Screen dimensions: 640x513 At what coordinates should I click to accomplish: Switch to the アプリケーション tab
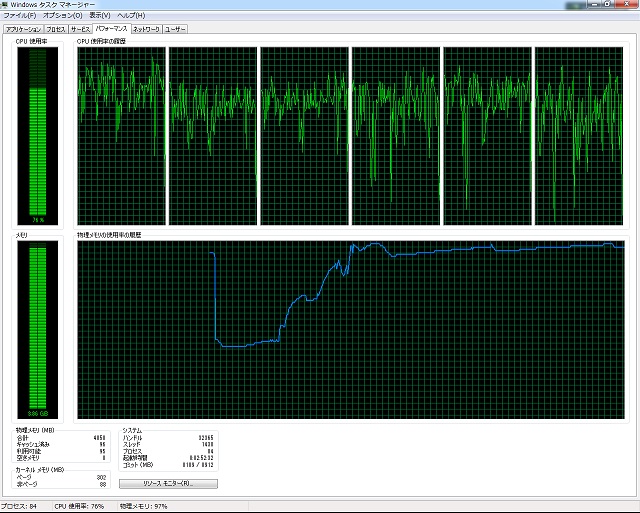pyautogui.click(x=23, y=29)
